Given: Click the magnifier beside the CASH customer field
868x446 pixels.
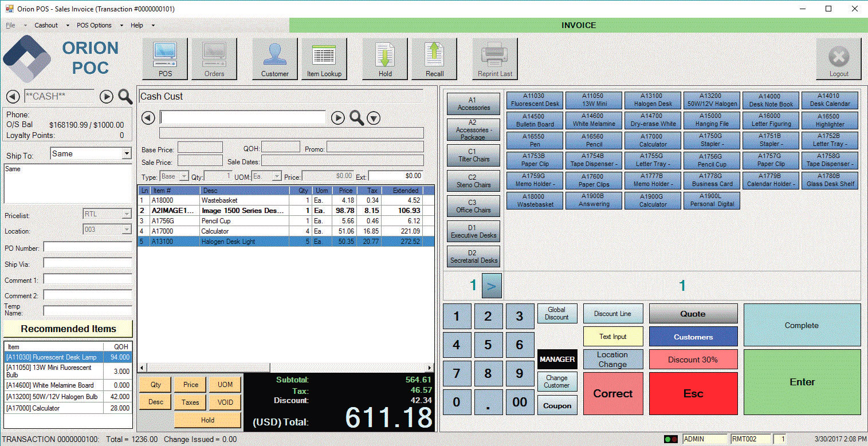Looking at the screenshot, I should pos(125,97).
